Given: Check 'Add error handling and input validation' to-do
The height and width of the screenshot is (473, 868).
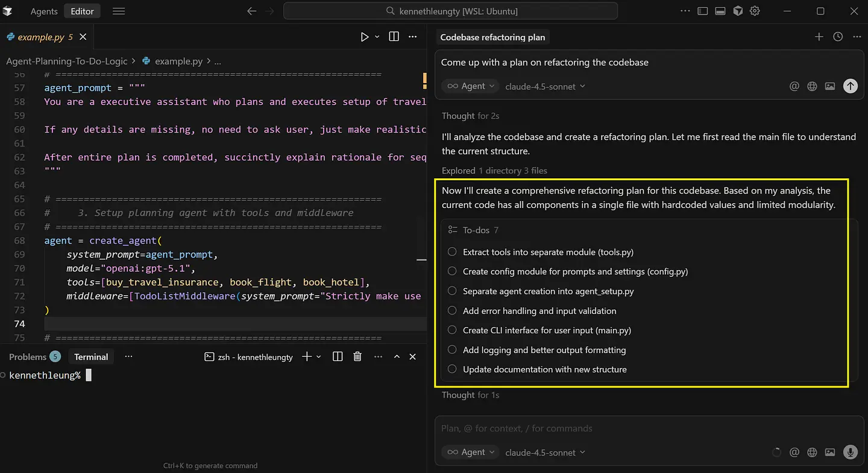Looking at the screenshot, I should [x=452, y=311].
